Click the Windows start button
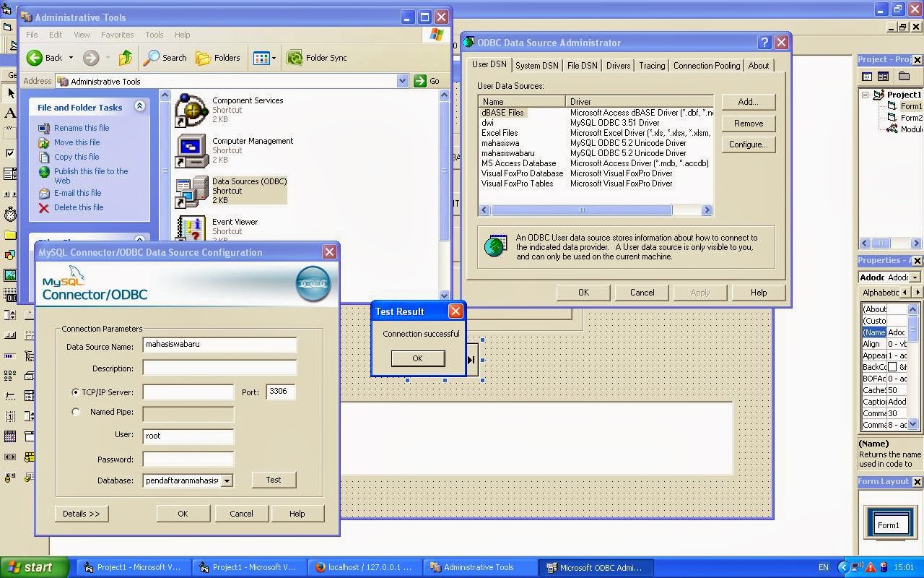Viewport: 924px width, 578px height. 35,567
